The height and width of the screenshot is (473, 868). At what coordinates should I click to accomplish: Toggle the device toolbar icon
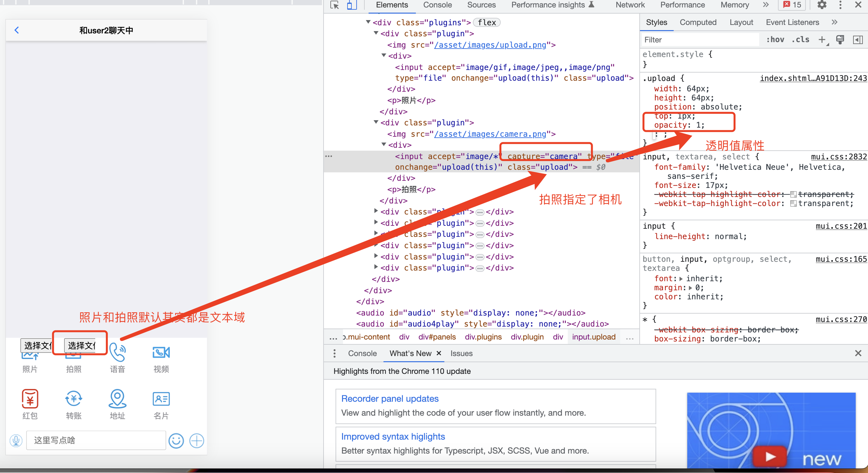click(x=352, y=5)
